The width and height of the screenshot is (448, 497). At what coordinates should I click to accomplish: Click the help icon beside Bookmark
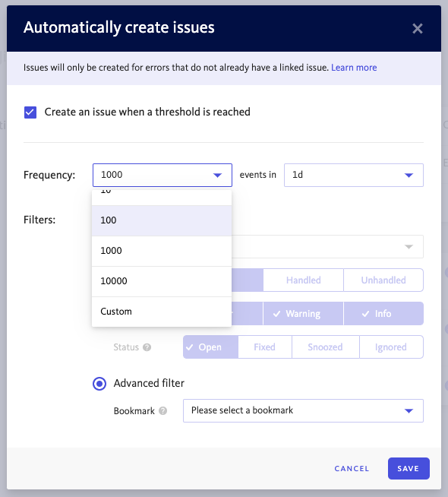162,411
